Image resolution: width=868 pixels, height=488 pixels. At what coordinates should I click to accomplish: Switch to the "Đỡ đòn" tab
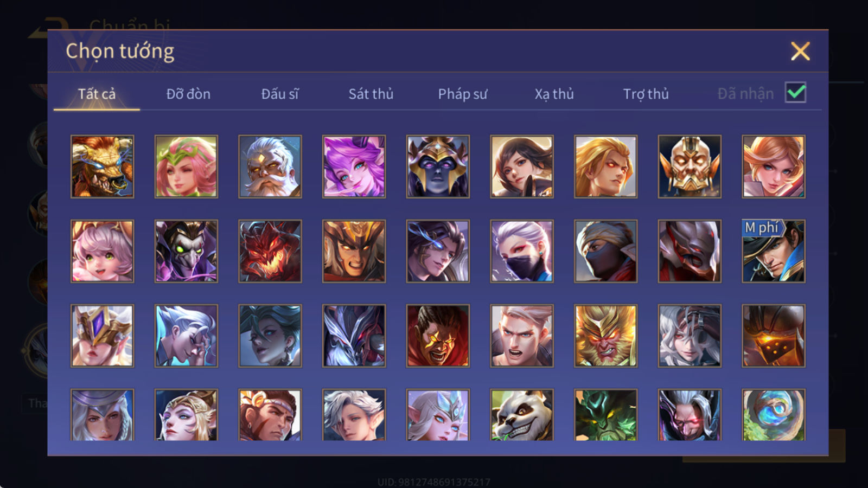pyautogui.click(x=188, y=94)
